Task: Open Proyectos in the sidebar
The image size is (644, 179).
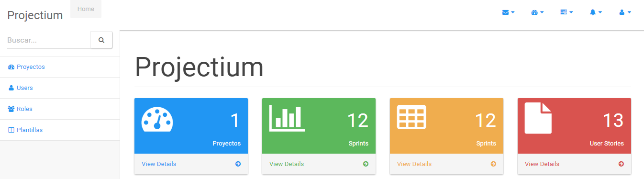Action: click(x=60, y=67)
